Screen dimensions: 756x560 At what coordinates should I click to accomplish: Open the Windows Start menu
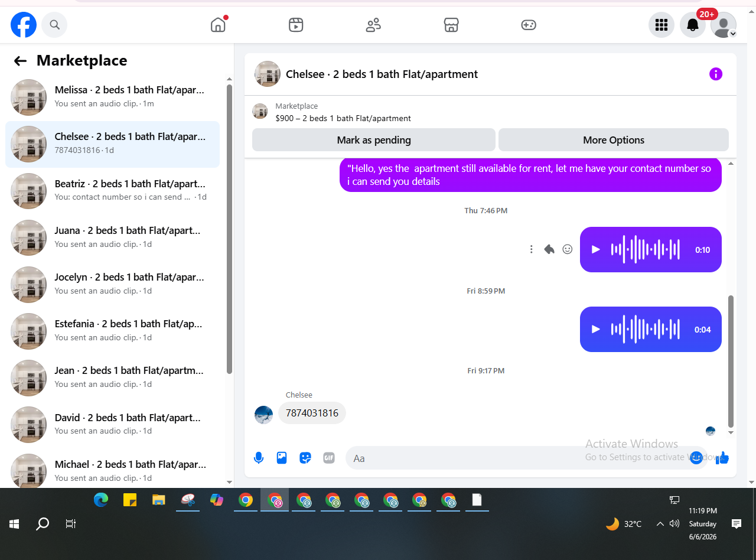(14, 524)
